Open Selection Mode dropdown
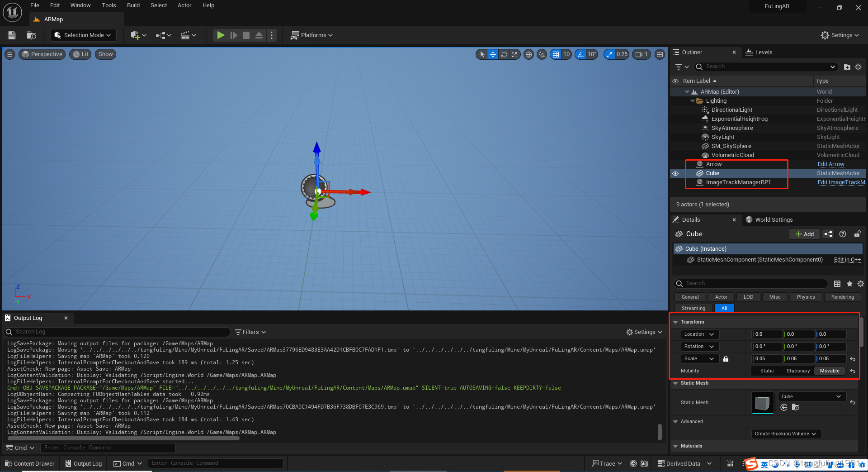The width and height of the screenshot is (868, 472). [x=83, y=35]
